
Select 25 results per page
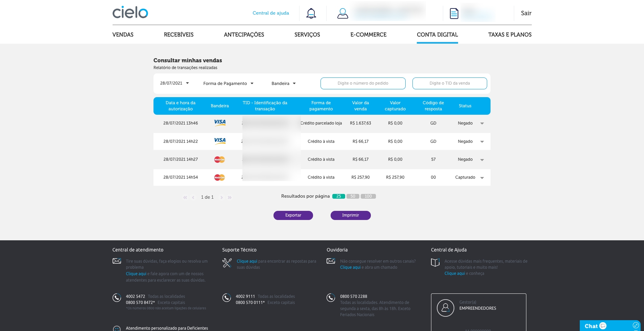pyautogui.click(x=338, y=196)
